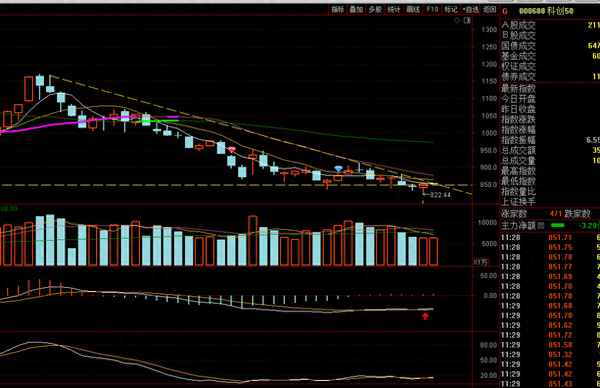600x388 pixels.
Task: Click the small diamond icon in the chart's top-right corner
Action: point(457,21)
